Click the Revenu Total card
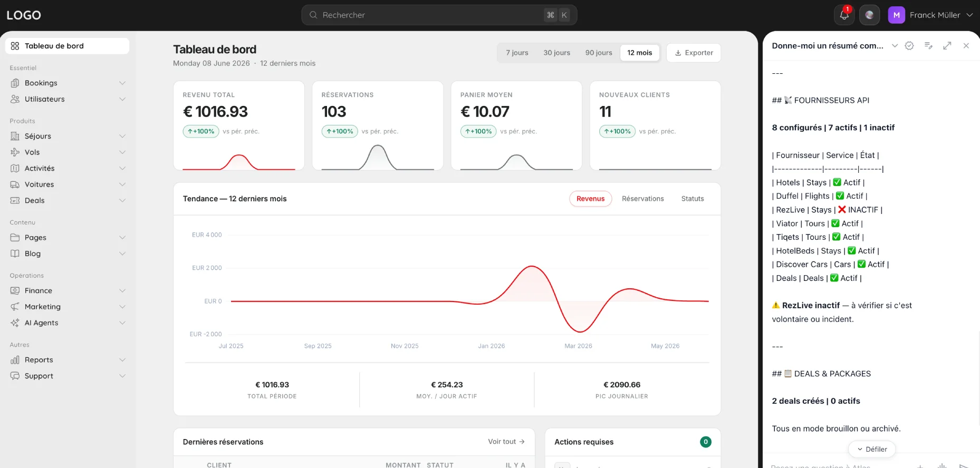 point(239,125)
